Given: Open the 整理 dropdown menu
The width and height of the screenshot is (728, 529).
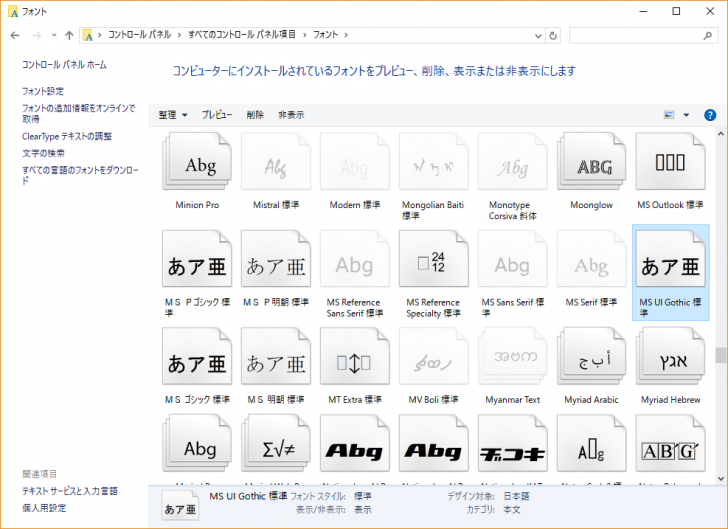Looking at the screenshot, I should [173, 115].
